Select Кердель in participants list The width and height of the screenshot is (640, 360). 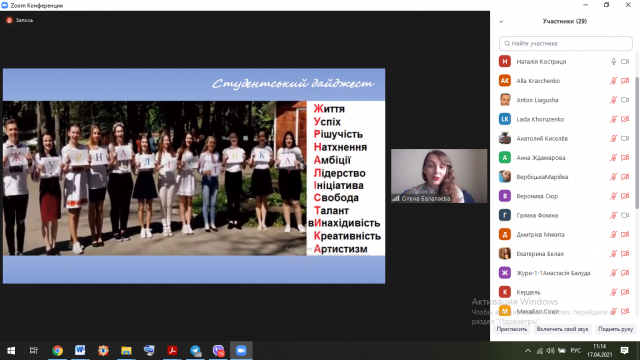tap(565, 292)
